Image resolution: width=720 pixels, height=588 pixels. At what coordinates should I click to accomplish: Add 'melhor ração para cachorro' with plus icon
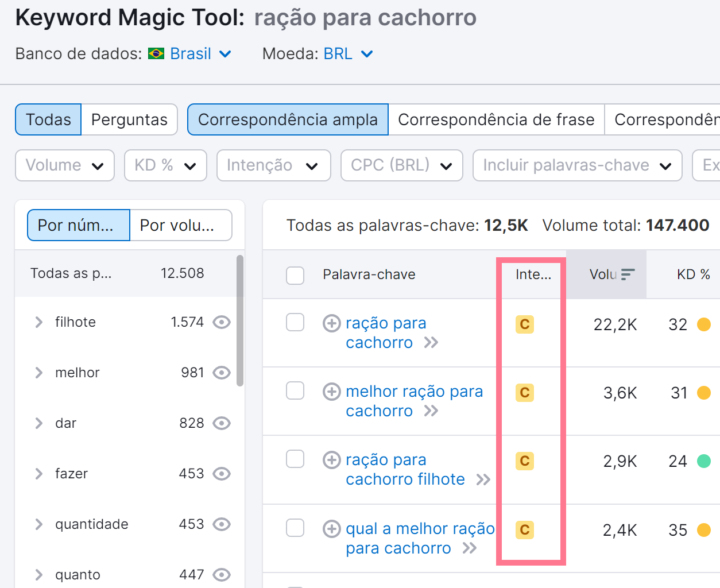pyautogui.click(x=331, y=392)
